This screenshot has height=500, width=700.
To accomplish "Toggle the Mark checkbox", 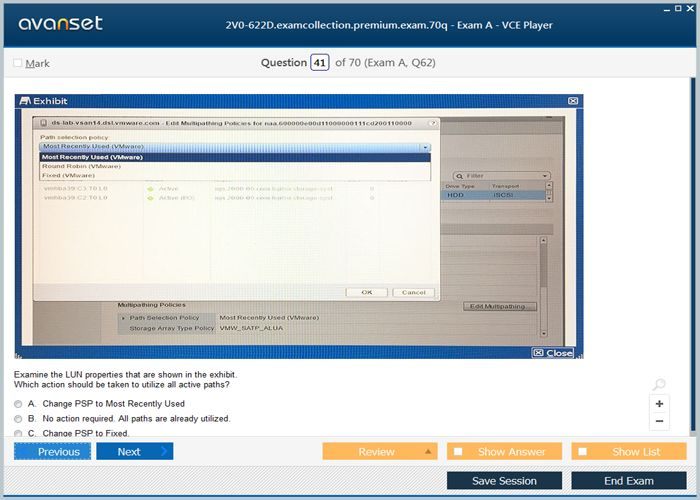I will click(18, 63).
